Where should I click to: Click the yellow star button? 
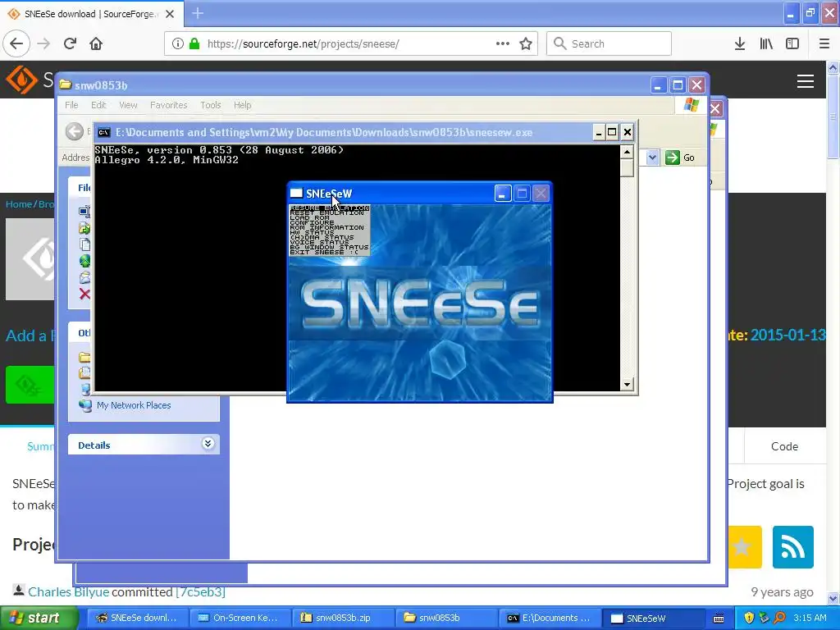[x=745, y=547]
